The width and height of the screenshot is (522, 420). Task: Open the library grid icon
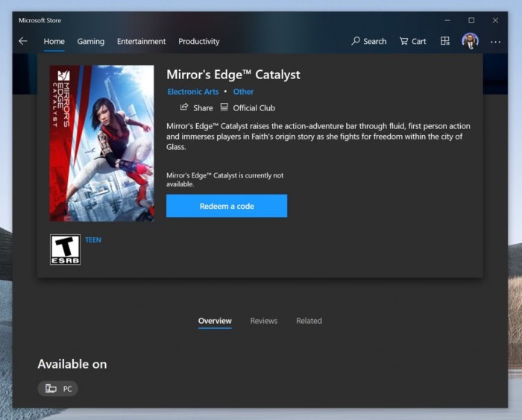445,41
